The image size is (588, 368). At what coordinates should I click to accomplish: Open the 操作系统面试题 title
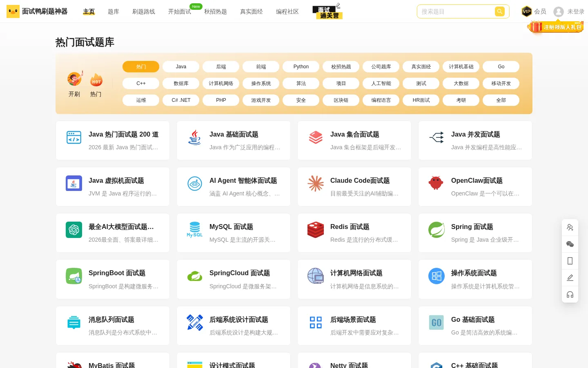[474, 273]
